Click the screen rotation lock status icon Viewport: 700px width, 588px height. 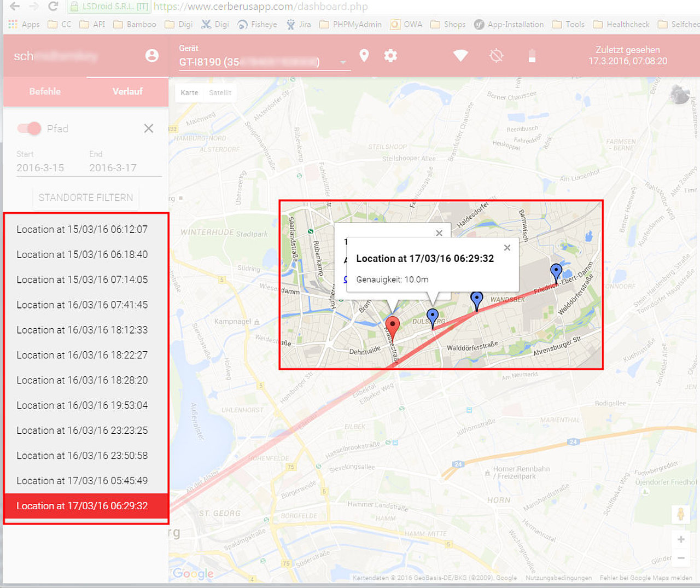(497, 55)
